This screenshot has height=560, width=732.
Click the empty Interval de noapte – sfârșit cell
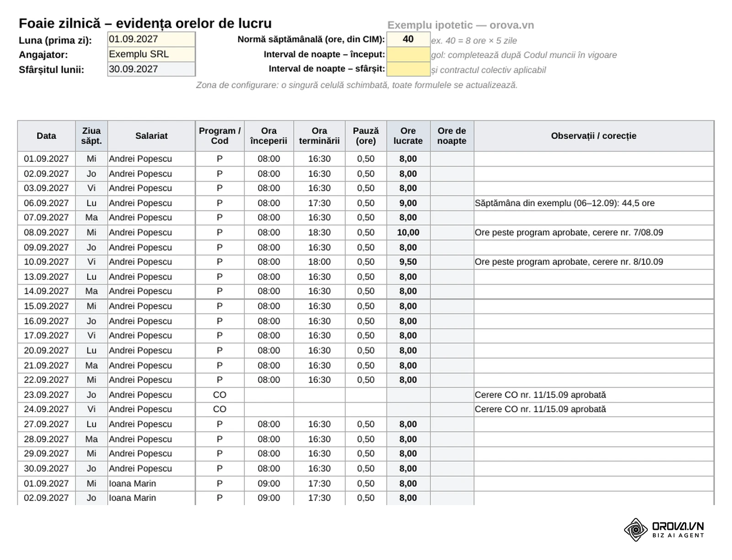pyautogui.click(x=408, y=69)
